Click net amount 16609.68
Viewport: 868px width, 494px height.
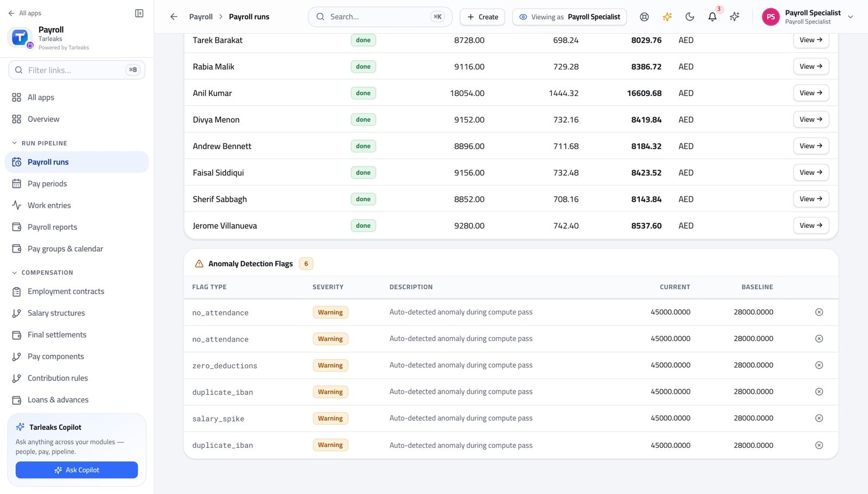tap(644, 93)
